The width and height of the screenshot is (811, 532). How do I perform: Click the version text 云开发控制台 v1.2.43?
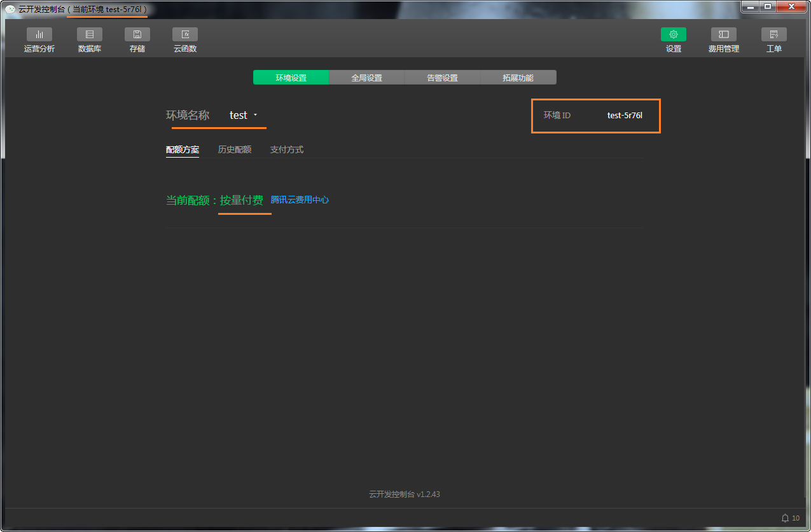pos(405,494)
